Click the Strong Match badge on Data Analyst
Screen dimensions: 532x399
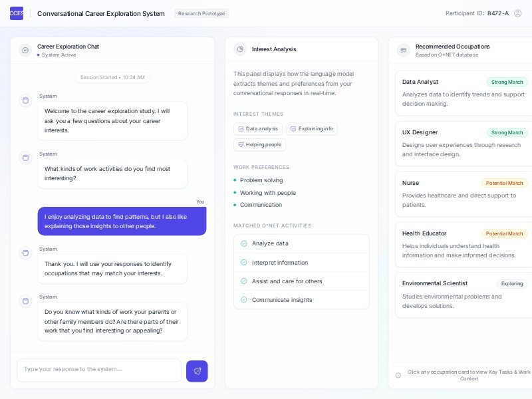tap(507, 82)
